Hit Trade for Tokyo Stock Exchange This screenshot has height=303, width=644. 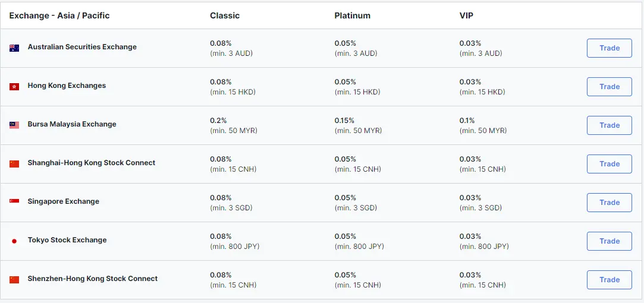tap(609, 241)
